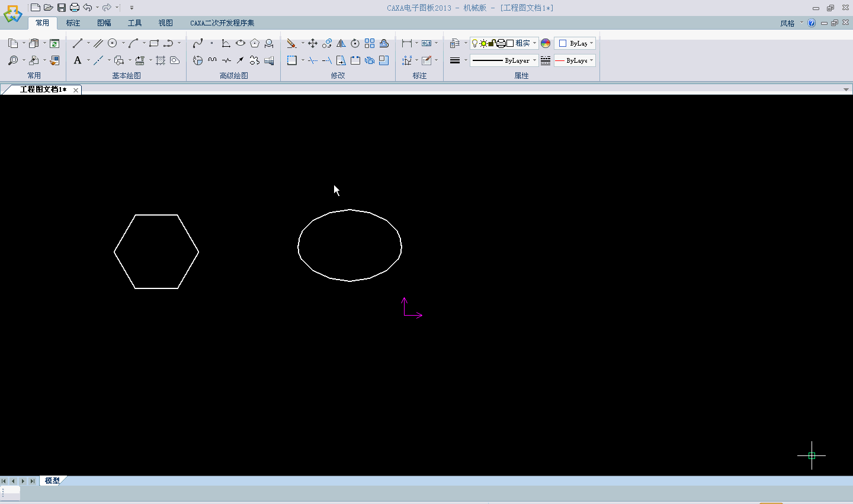Viewport: 853px width, 504px height.
Task: Pick the Ellipse tool in advanced drawing
Action: point(240,43)
